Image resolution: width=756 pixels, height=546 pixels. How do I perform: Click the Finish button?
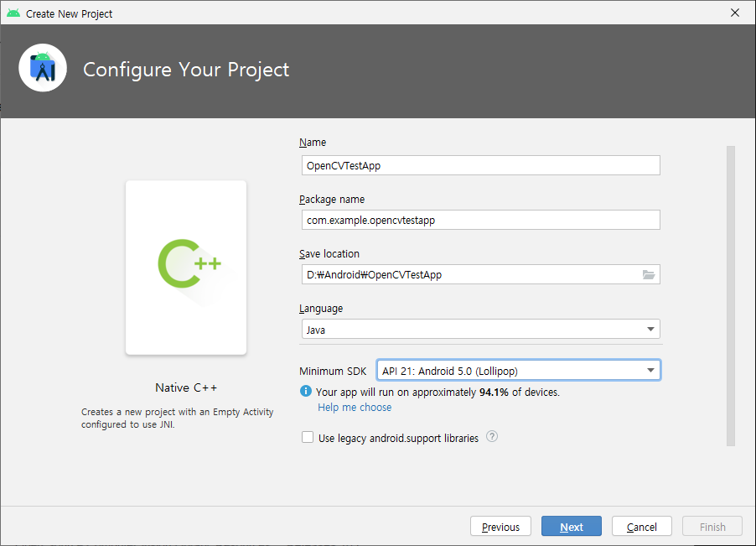pyautogui.click(x=712, y=526)
